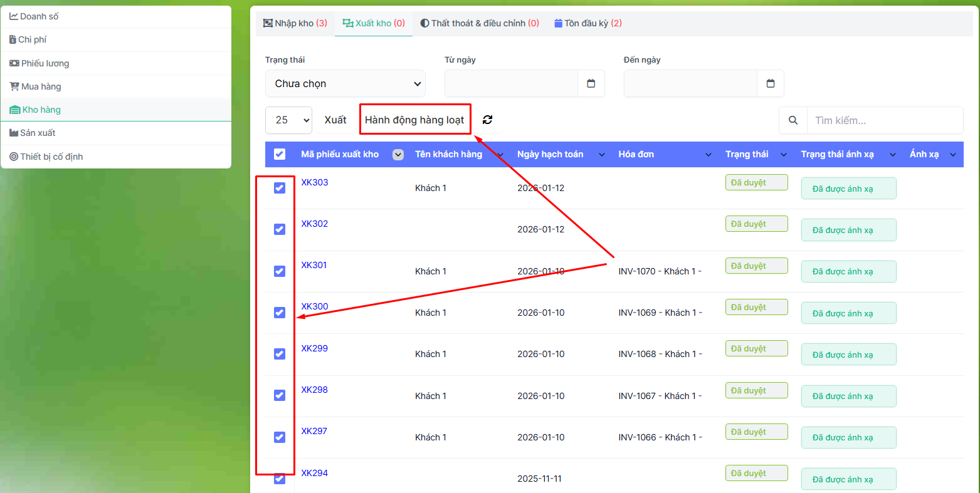Screen dimensions: 980x493
Task: Open Doanh số in the sidebar
Action: click(39, 16)
